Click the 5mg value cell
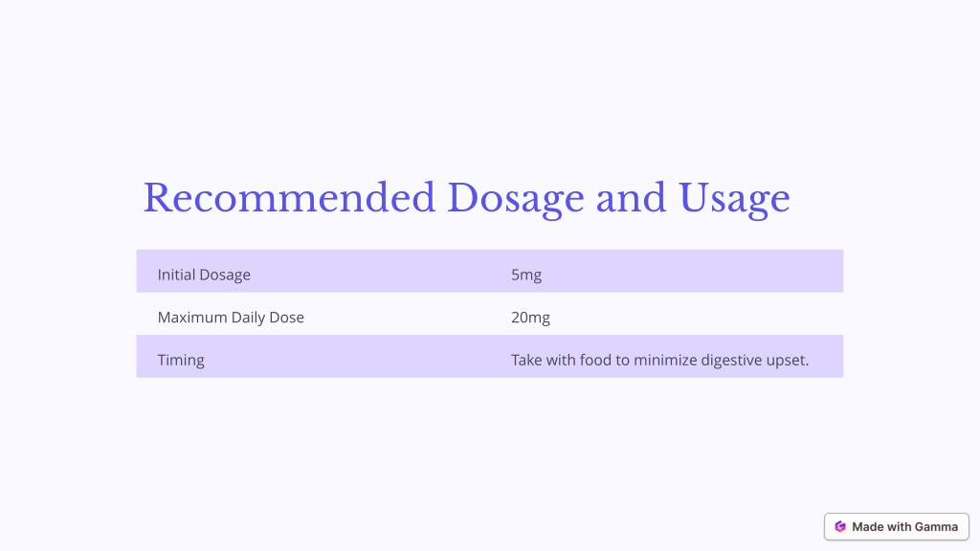This screenshot has height=551, width=980. point(667,271)
